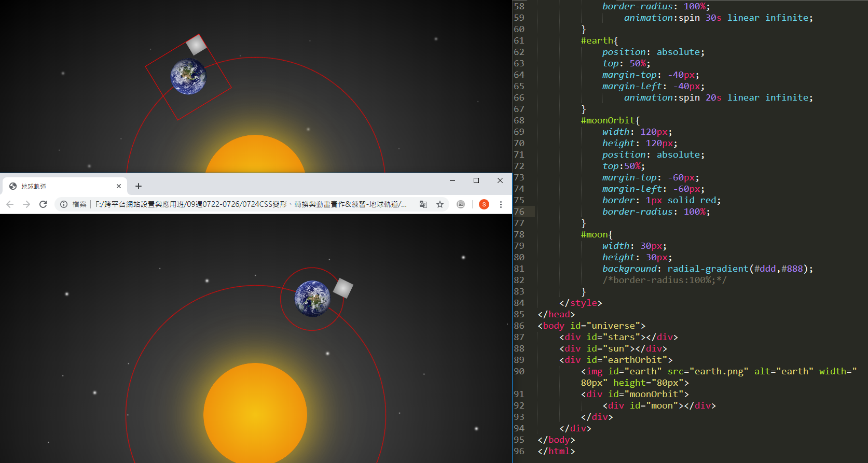Click line number 76 in editor gutter
The width and height of the screenshot is (868, 463).
click(519, 212)
